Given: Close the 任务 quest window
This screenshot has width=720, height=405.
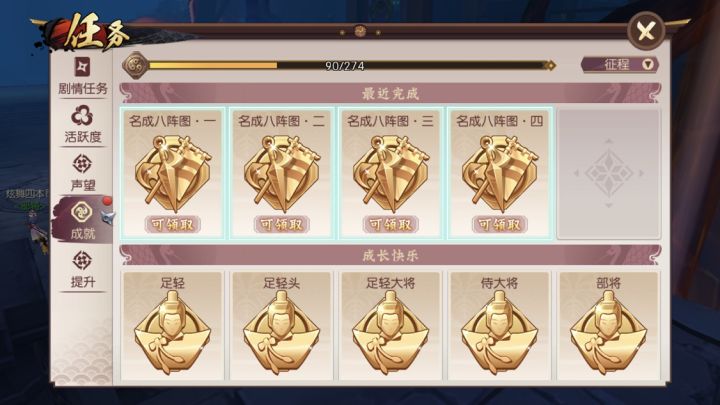Looking at the screenshot, I should click(646, 31).
